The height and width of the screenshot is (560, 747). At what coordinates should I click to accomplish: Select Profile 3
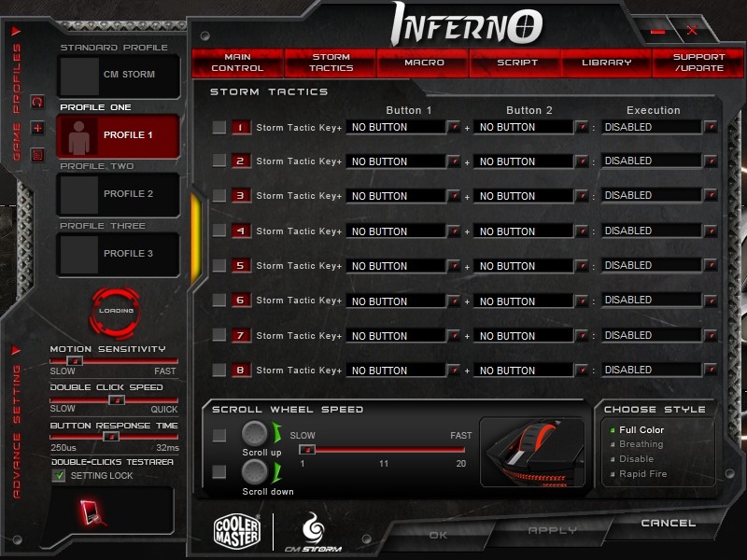click(119, 254)
